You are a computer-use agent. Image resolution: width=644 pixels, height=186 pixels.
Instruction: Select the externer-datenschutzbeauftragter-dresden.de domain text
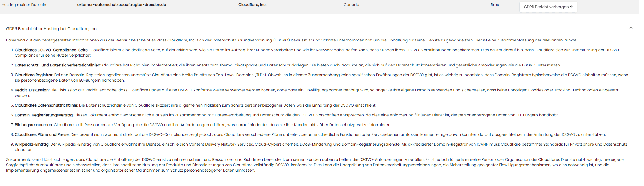point(121,5)
